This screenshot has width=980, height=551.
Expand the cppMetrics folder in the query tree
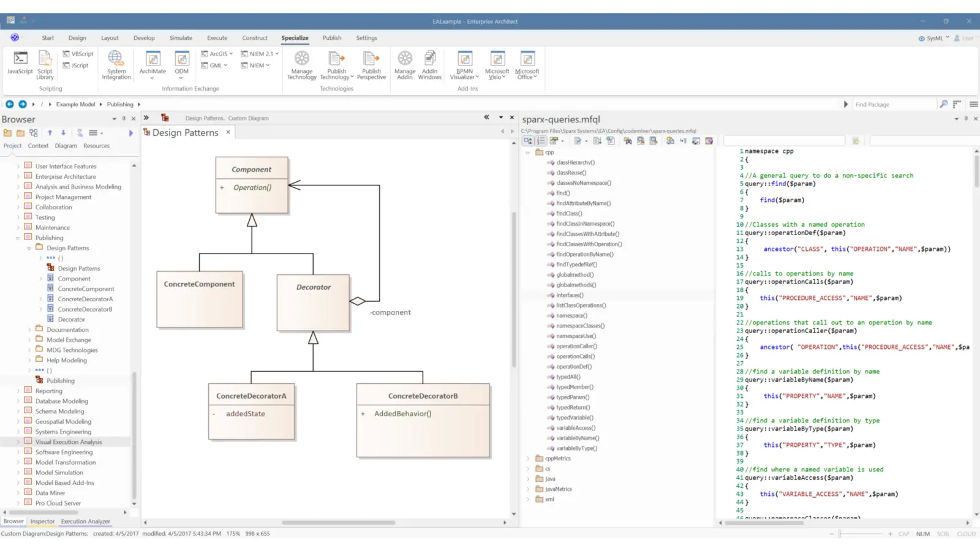529,458
